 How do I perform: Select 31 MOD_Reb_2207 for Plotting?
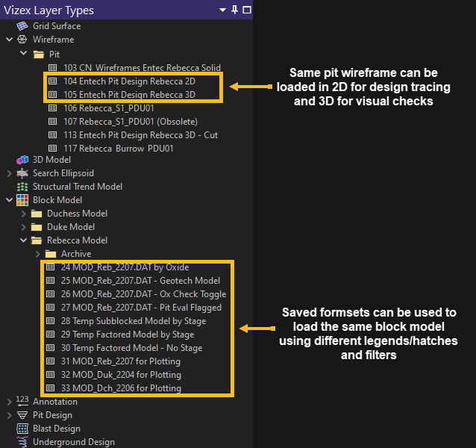(x=121, y=361)
